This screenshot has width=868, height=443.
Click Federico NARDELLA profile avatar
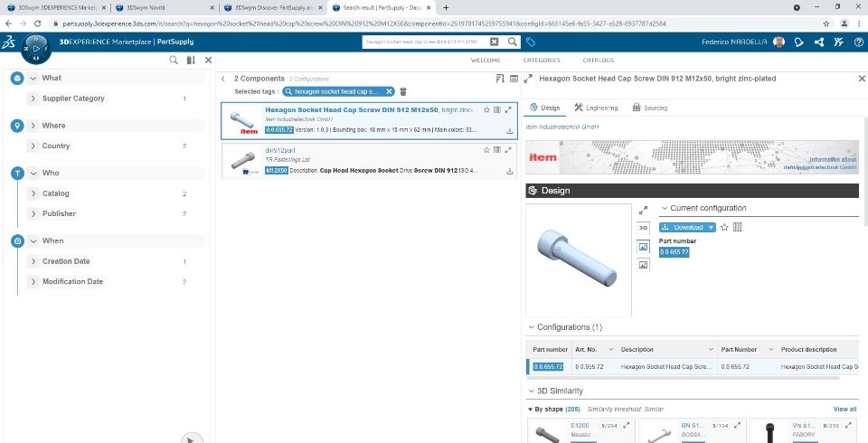point(778,42)
